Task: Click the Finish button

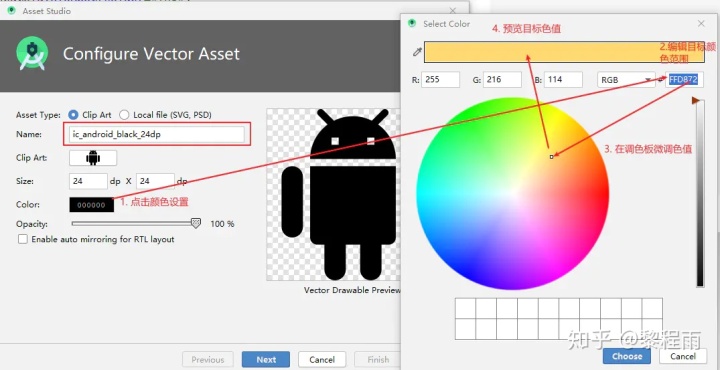Action: tap(377, 359)
